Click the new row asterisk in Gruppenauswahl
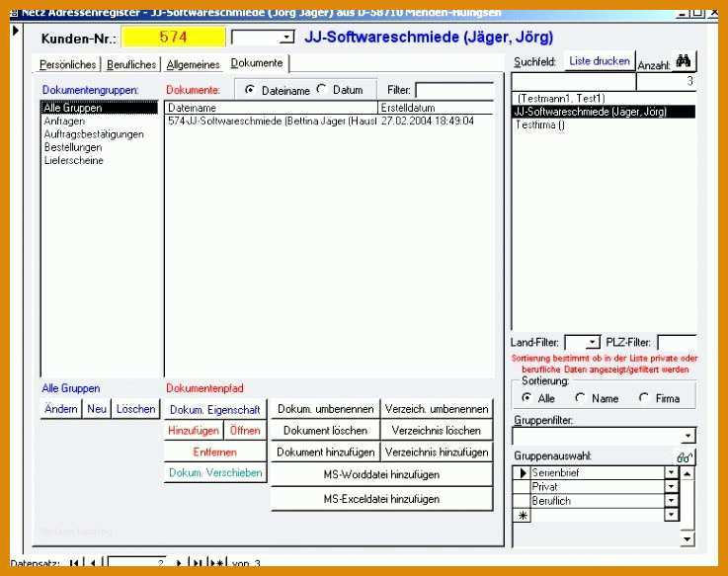 click(x=523, y=515)
